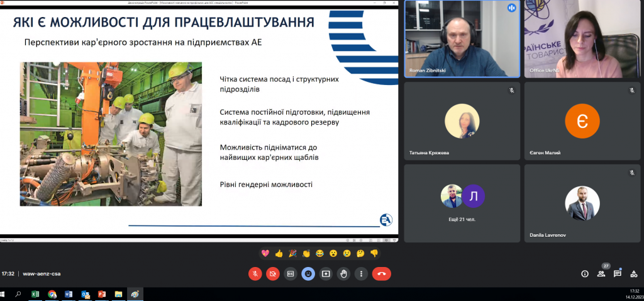Hide the emoji reactions bar
Image resolution: width=644 pixels, height=301 pixels.
pyautogui.click(x=308, y=274)
